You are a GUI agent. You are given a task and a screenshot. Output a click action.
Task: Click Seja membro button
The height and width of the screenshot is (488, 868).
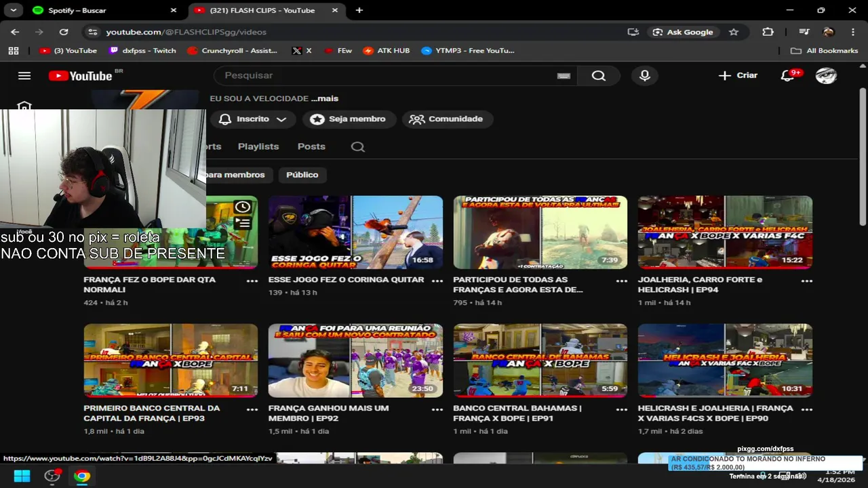349,119
